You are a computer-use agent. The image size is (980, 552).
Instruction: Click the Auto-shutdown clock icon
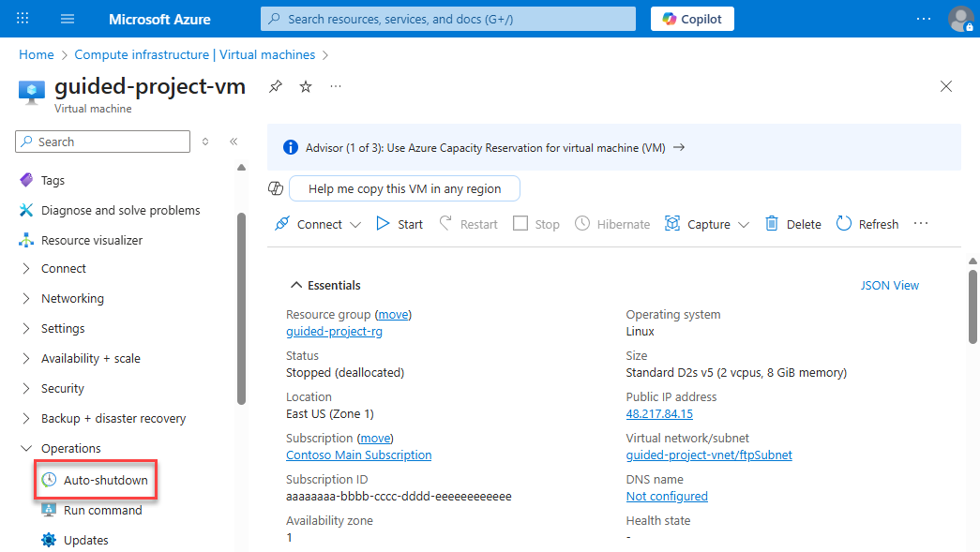coord(49,480)
